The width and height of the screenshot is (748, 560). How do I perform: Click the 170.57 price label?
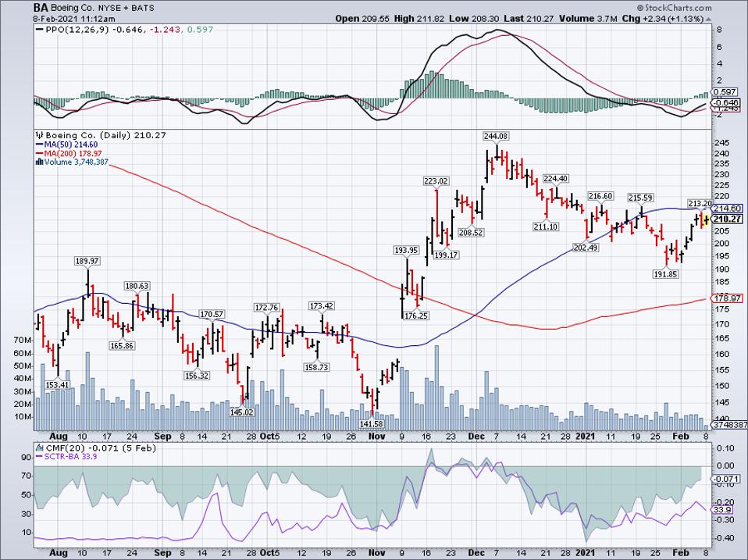(212, 314)
